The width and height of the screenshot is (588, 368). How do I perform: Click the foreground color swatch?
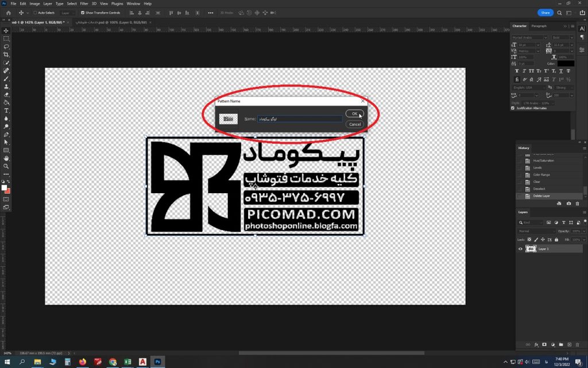point(4,188)
